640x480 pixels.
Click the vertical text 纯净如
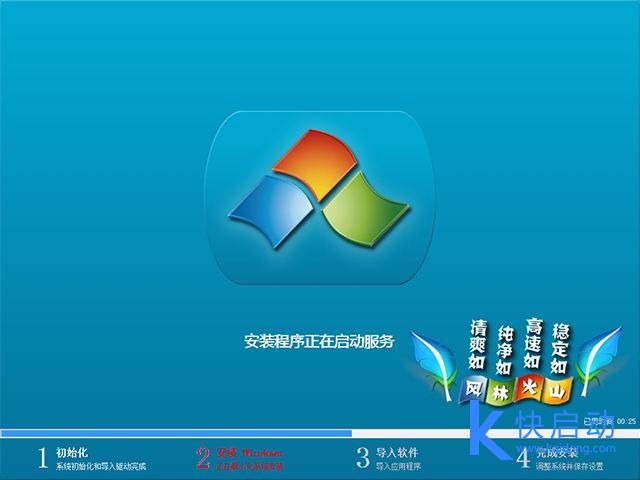click(x=504, y=350)
